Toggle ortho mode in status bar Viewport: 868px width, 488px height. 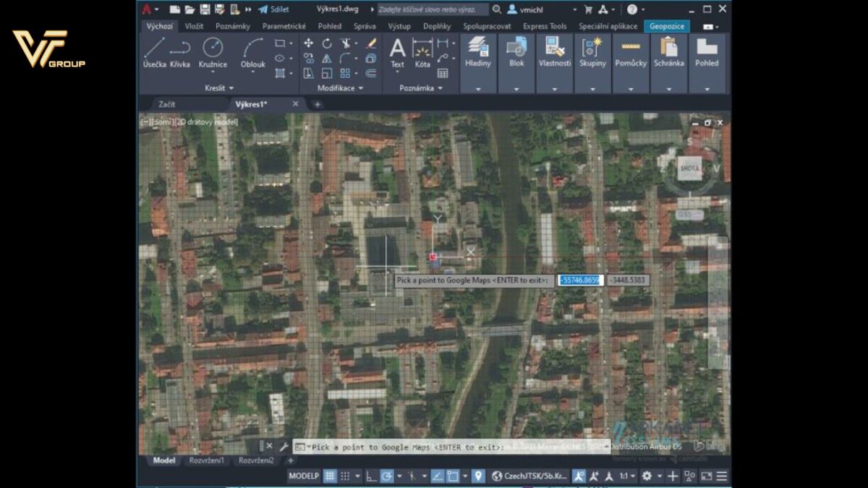(x=371, y=476)
